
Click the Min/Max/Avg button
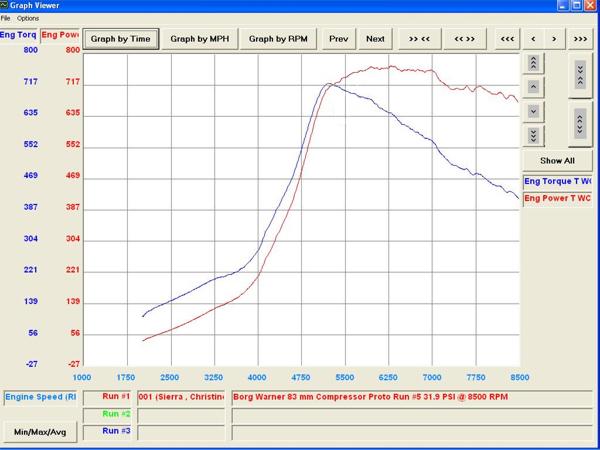[38, 431]
